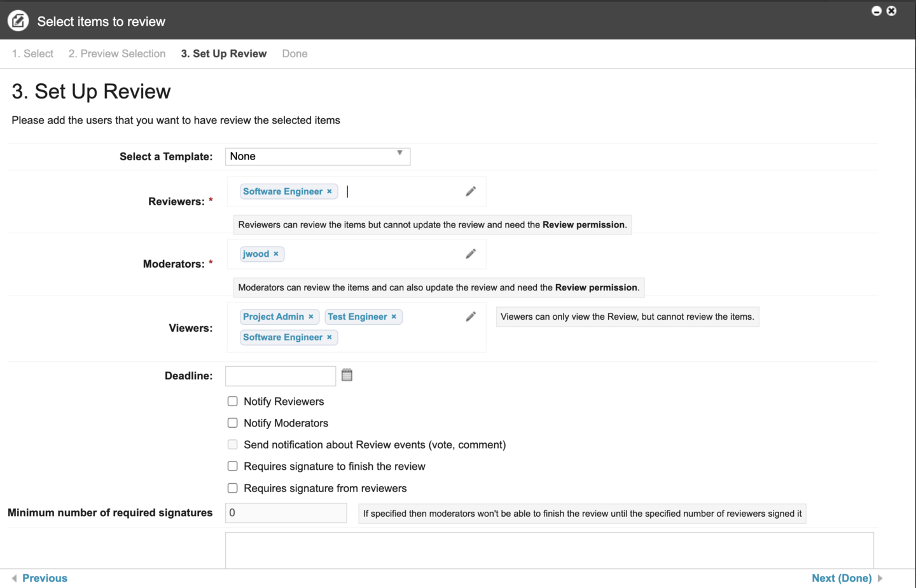
Task: Remove jwood from Moderators
Action: (x=276, y=254)
